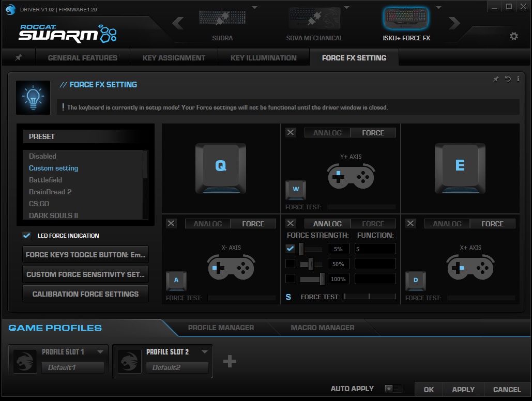Reset panel with the undo arrow icon
The image size is (532, 401).
[508, 79]
